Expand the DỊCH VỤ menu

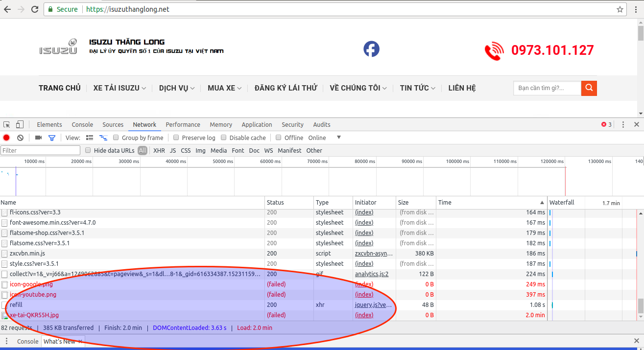pyautogui.click(x=177, y=88)
